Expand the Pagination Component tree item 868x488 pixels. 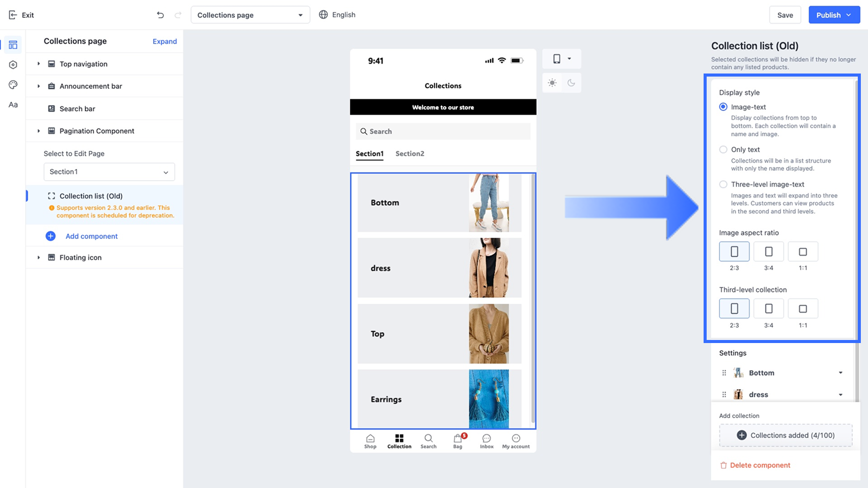tap(39, 131)
